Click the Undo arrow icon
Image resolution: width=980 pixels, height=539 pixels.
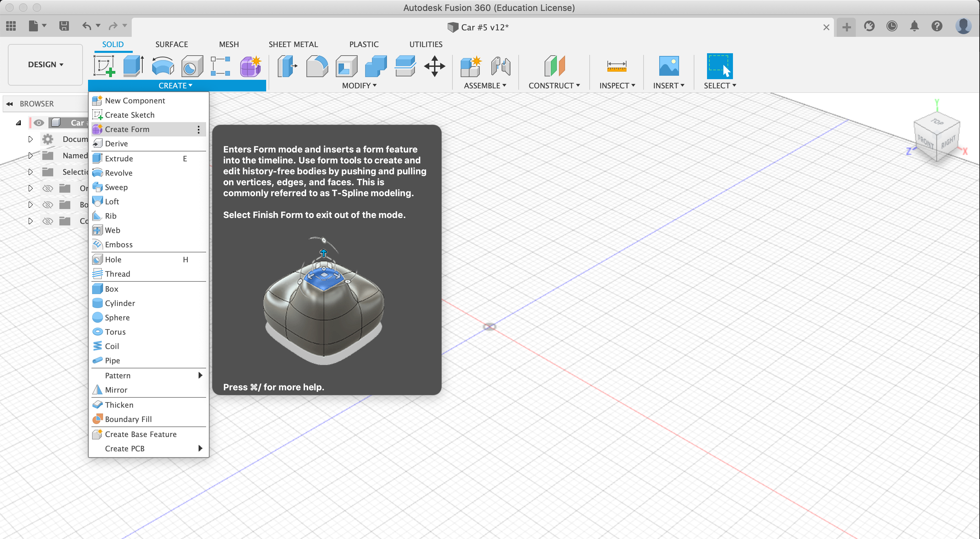pos(87,26)
